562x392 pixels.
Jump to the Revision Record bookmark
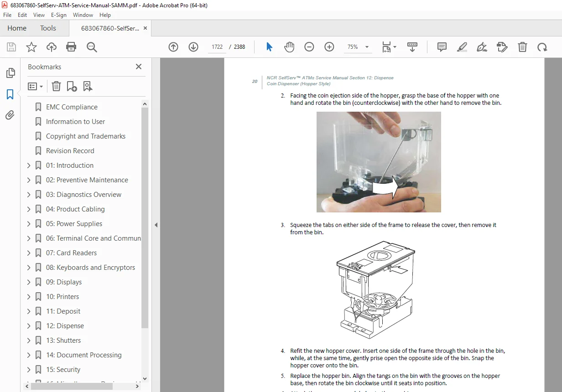(70, 151)
